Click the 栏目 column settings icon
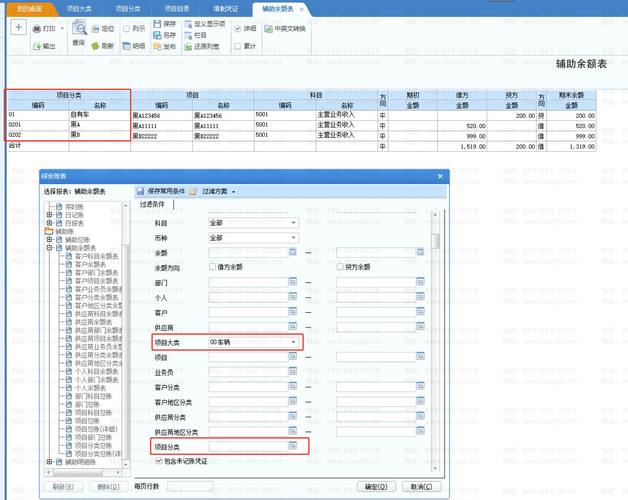The height and width of the screenshot is (500, 628). click(x=188, y=35)
